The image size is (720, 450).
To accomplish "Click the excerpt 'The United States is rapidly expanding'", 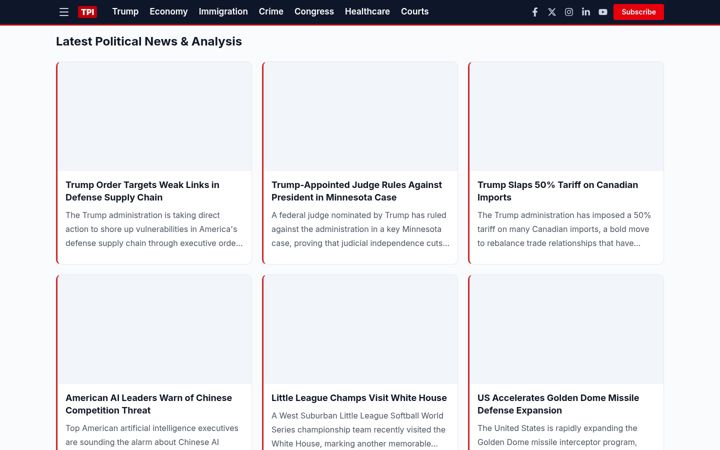I will pyautogui.click(x=557, y=435).
